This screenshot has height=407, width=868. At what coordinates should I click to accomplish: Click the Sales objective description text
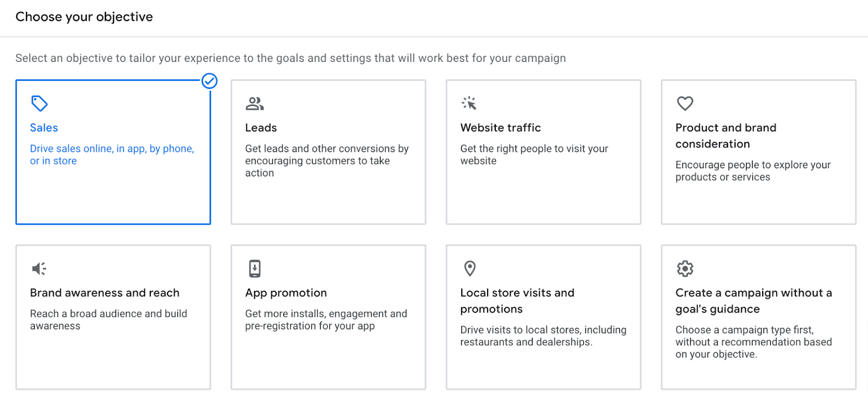tap(111, 154)
